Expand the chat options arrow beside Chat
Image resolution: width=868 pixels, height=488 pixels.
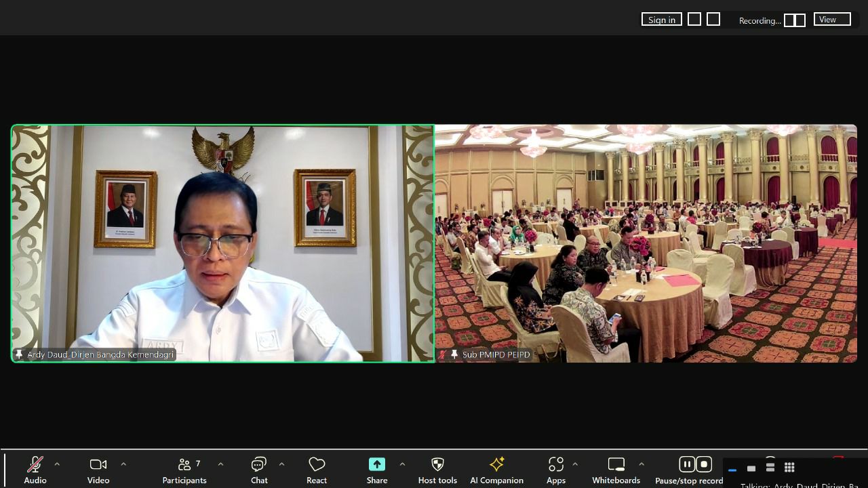click(x=281, y=464)
